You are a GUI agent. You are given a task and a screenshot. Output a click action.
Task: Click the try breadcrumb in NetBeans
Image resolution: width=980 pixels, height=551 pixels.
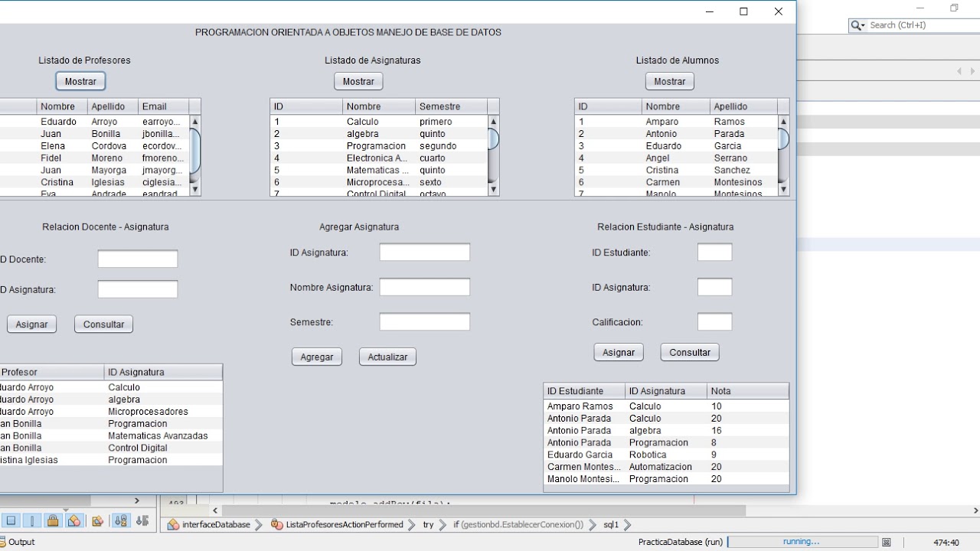[x=428, y=524]
